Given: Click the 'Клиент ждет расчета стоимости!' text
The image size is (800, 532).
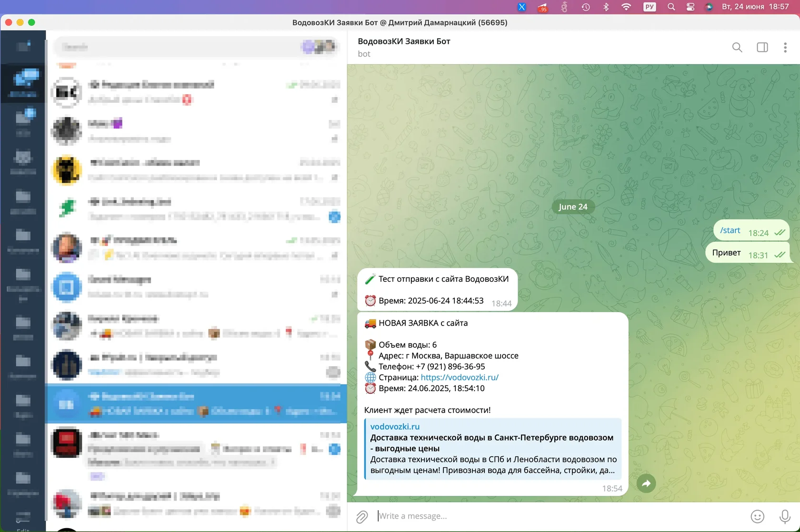Looking at the screenshot, I should click(x=428, y=410).
